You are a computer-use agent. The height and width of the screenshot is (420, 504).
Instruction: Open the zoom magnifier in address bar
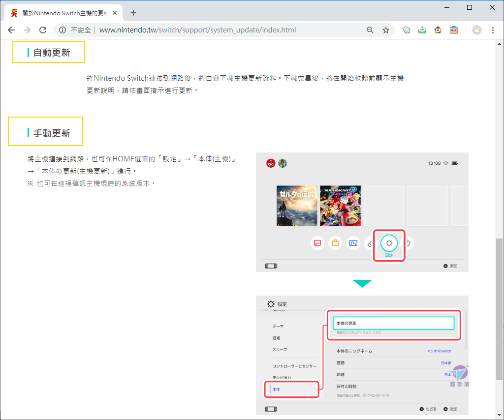[x=370, y=30]
